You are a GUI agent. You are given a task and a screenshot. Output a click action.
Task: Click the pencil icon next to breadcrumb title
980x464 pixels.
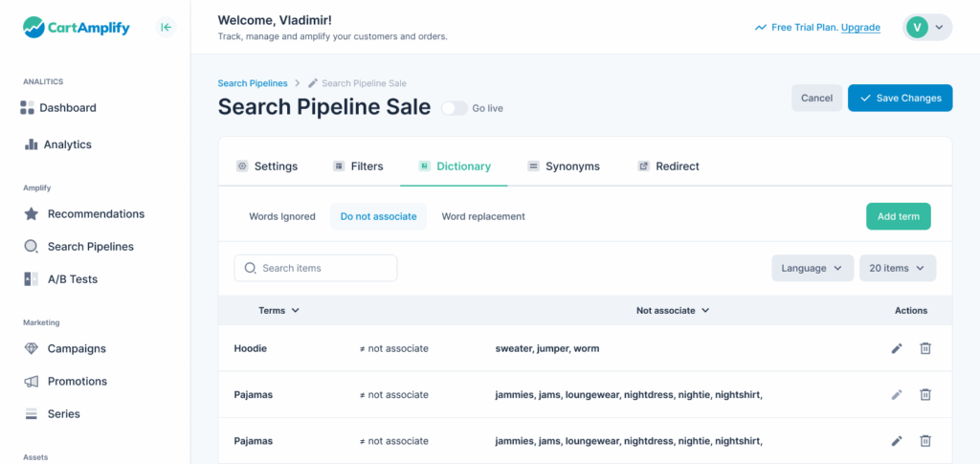coord(313,84)
